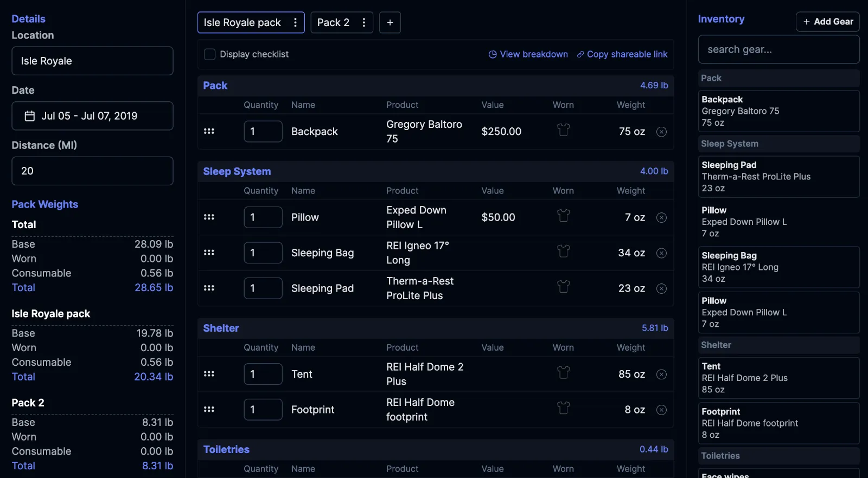Add a new pack with the plus button
Viewport: 868px width, 478px height.
pyautogui.click(x=390, y=22)
